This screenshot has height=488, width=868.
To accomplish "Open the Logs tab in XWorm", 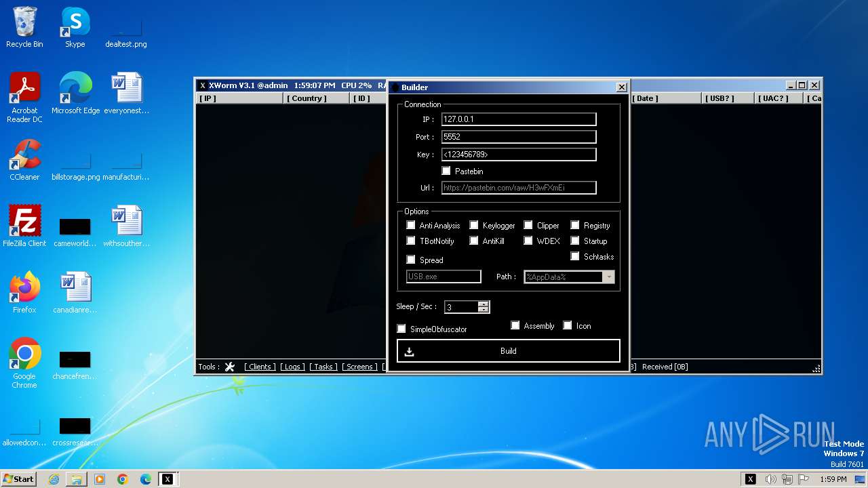I will 293,367.
